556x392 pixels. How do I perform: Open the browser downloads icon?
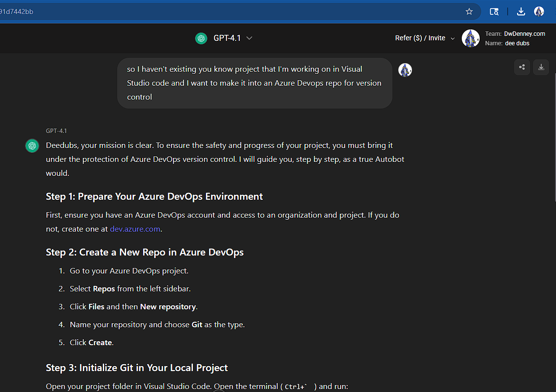[x=521, y=11]
